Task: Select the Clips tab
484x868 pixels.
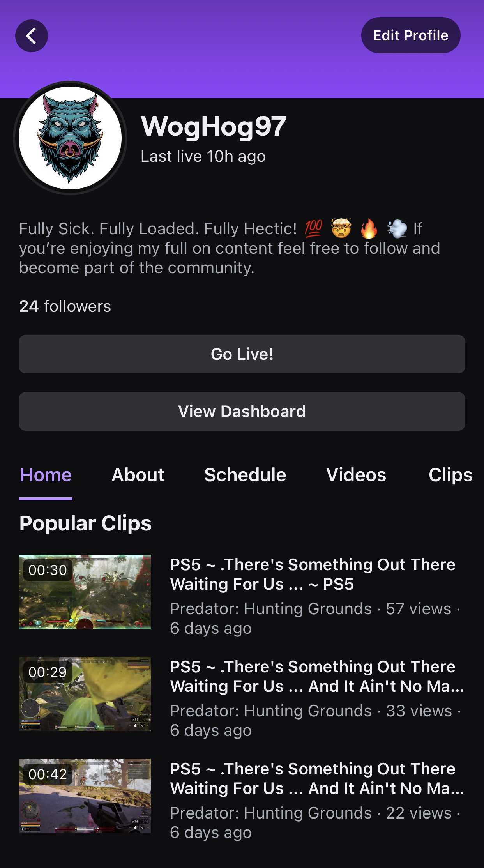Action: click(450, 475)
